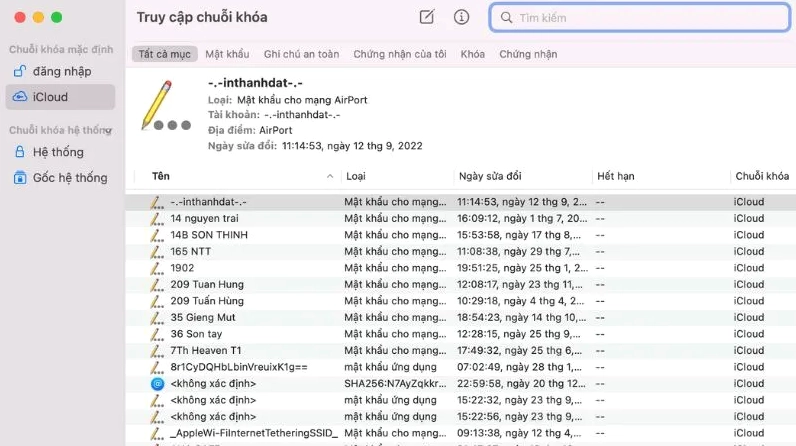The width and height of the screenshot is (796, 446).
Task: Open the Hệ thống keychain
Action: 58,152
